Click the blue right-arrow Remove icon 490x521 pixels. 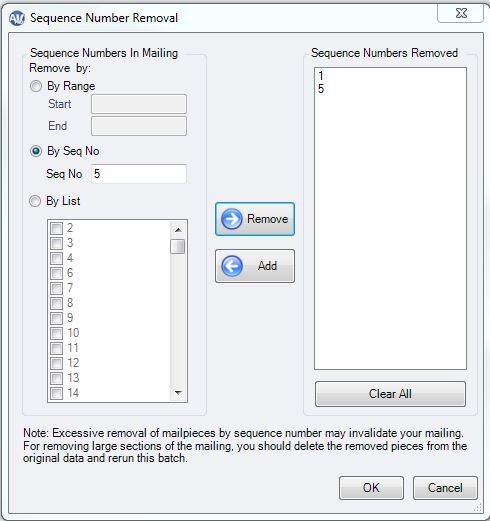[x=232, y=219]
